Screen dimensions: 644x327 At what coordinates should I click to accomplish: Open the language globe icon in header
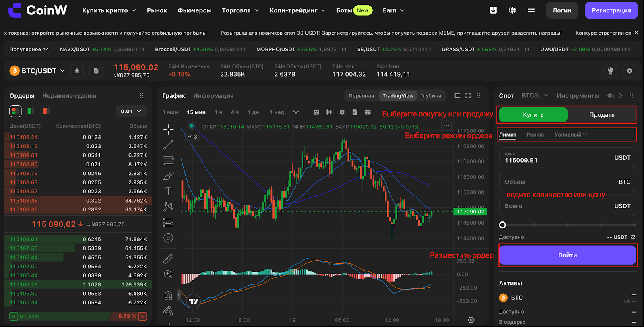pos(512,10)
